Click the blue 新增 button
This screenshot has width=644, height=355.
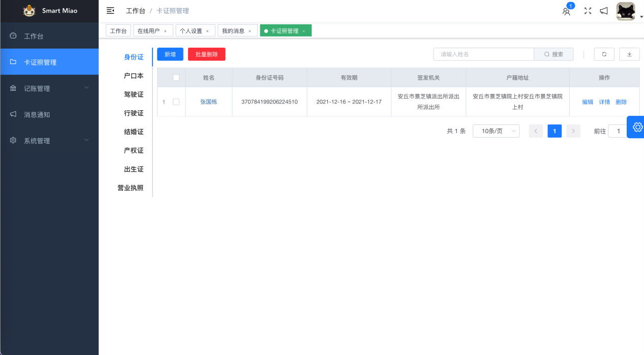coord(170,54)
